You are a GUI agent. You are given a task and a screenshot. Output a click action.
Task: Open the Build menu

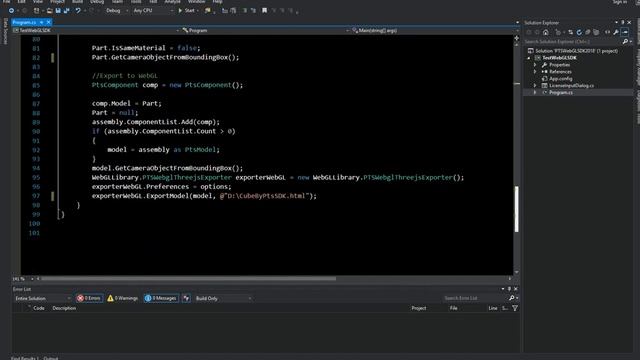[77, 2]
